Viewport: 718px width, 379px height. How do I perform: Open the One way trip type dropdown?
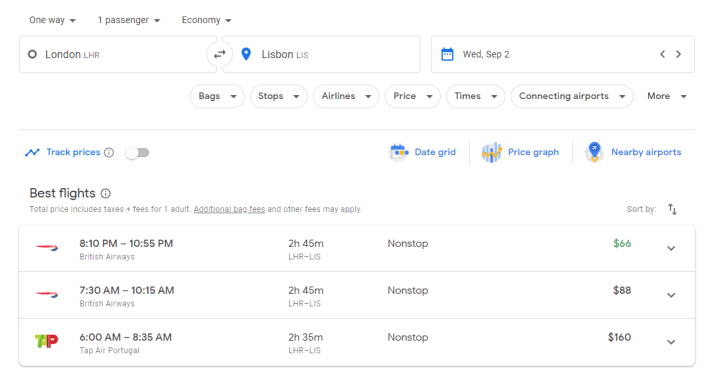click(52, 20)
